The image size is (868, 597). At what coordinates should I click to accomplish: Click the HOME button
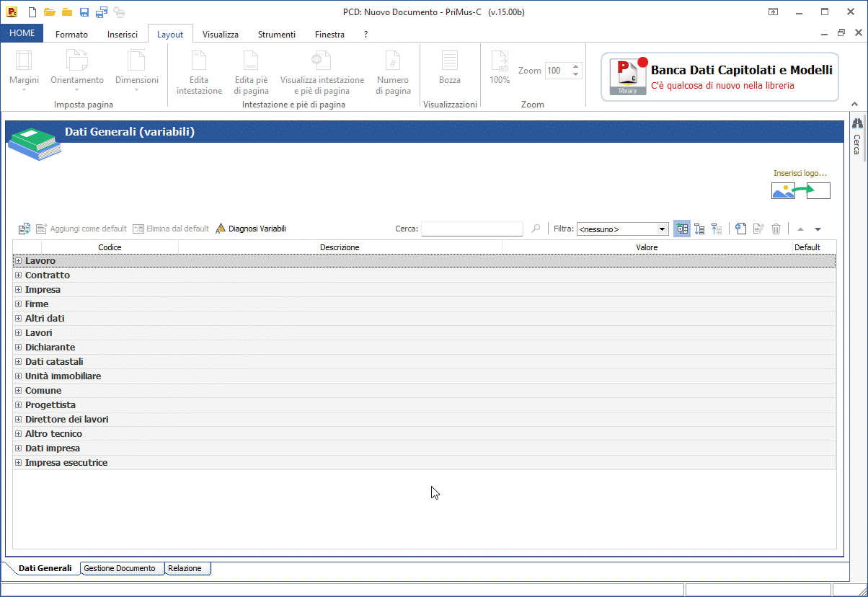click(x=22, y=34)
